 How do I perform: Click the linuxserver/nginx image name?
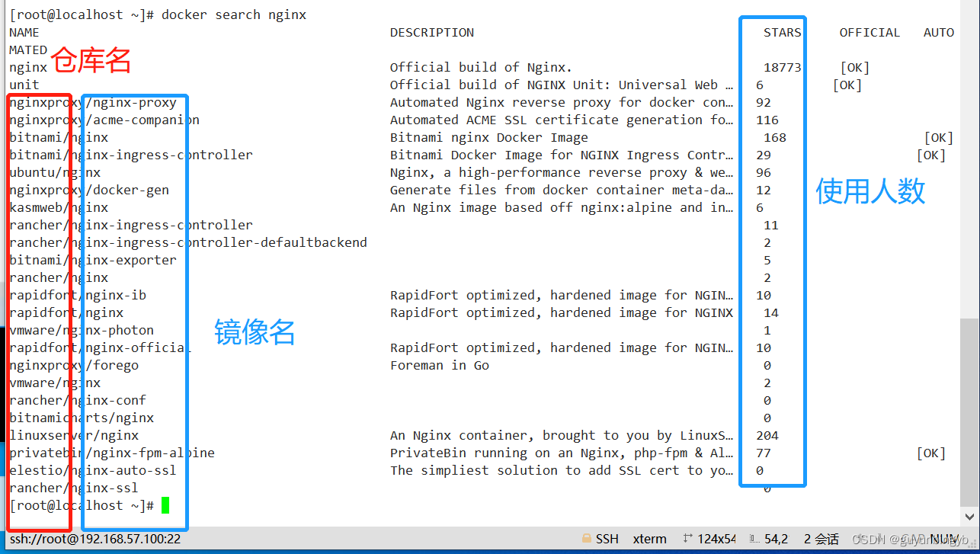click(74, 435)
